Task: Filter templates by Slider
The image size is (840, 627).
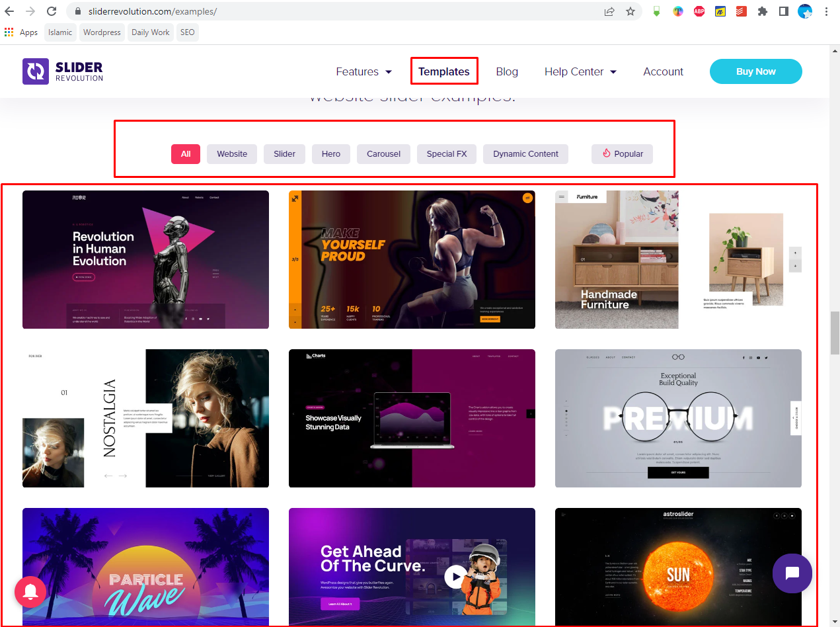Action: coord(284,154)
